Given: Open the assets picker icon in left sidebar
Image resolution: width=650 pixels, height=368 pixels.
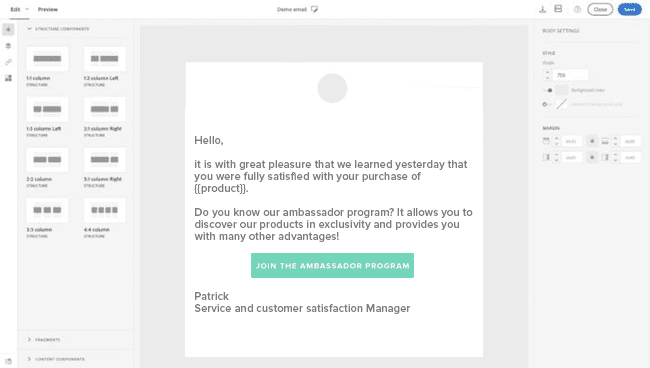Looking at the screenshot, I should [8, 78].
